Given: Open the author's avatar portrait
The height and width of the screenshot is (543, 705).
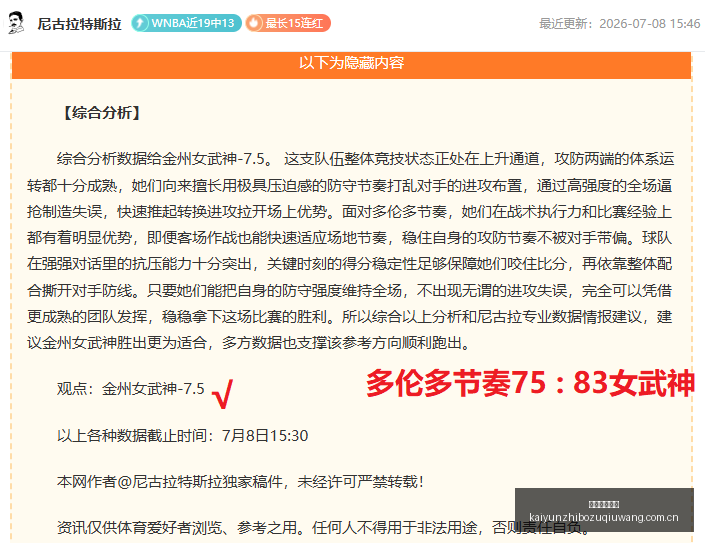Looking at the screenshot, I should 17,23.
